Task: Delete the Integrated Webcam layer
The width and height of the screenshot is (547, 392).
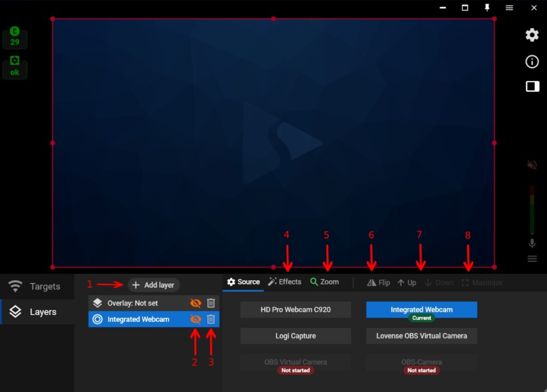Action: (211, 319)
